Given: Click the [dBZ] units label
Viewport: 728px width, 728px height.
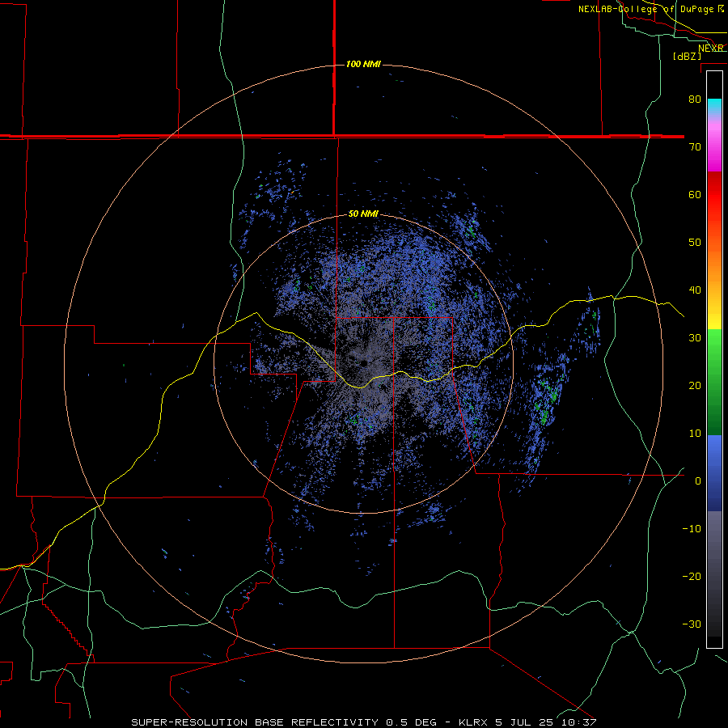Looking at the screenshot, I should pyautogui.click(x=687, y=57).
